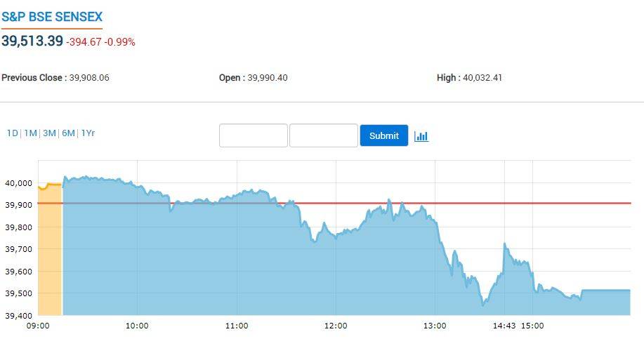Click the red -394.67 change figure
Screen dimensions: 644x353
pyautogui.click(x=84, y=42)
